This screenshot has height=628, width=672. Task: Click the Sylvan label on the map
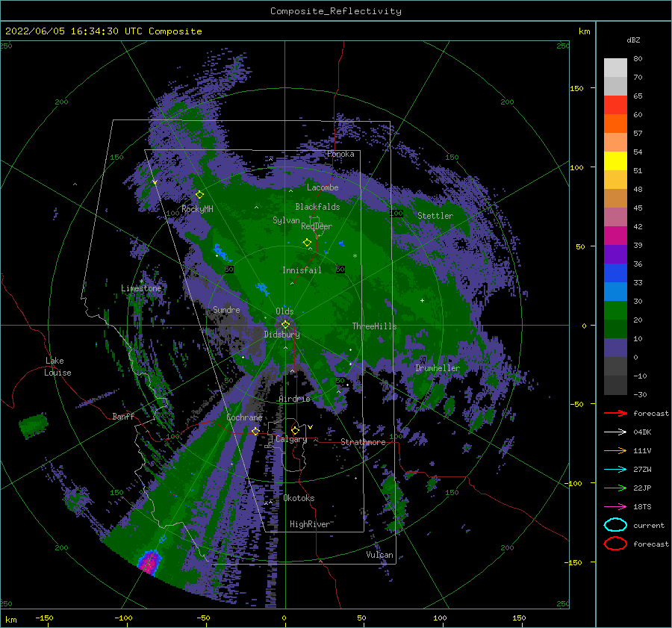pos(286,220)
